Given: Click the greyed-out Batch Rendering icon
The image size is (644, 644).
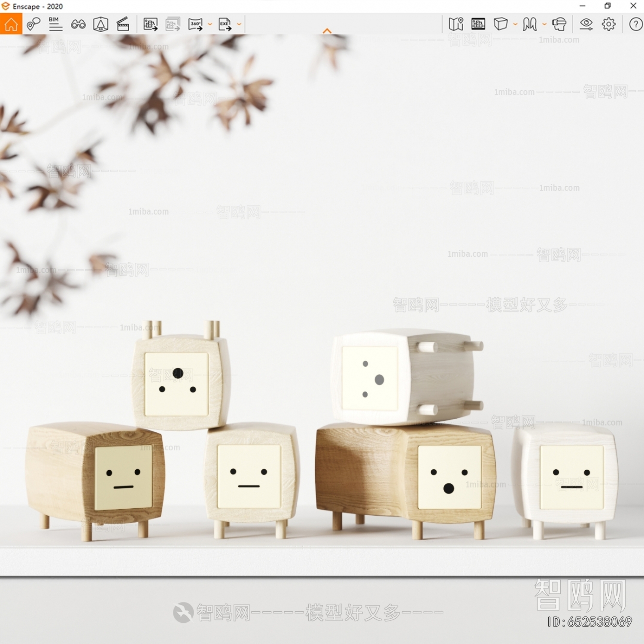Looking at the screenshot, I should (x=173, y=24).
